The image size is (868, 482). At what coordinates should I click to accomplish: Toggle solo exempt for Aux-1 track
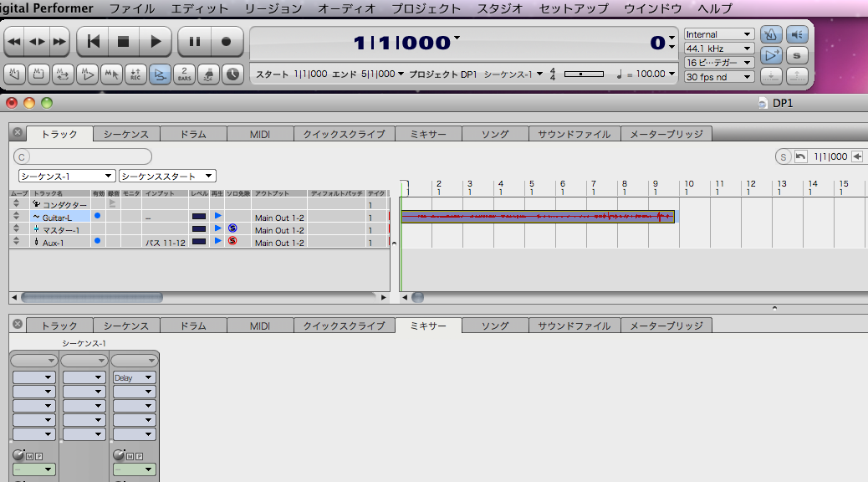pos(232,240)
